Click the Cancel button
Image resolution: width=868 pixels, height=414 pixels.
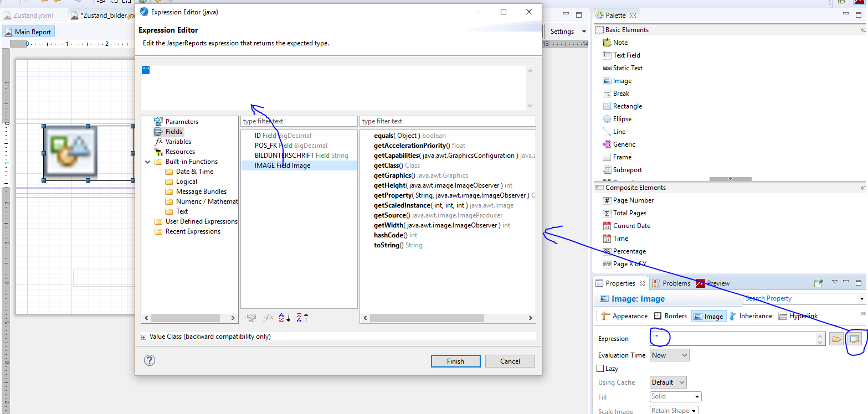point(510,361)
